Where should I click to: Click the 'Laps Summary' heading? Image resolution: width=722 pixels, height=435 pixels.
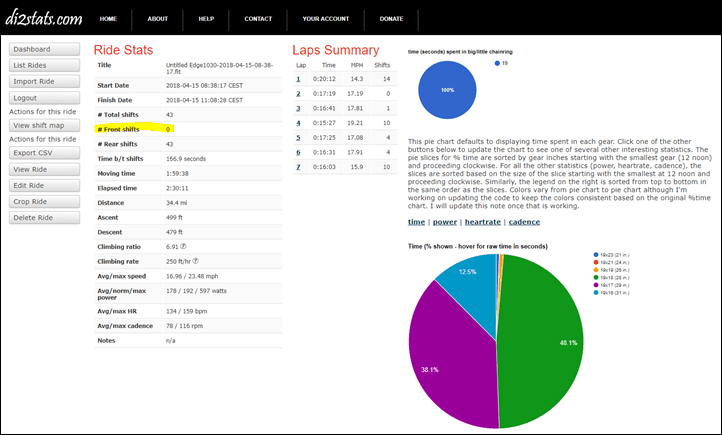(x=336, y=50)
